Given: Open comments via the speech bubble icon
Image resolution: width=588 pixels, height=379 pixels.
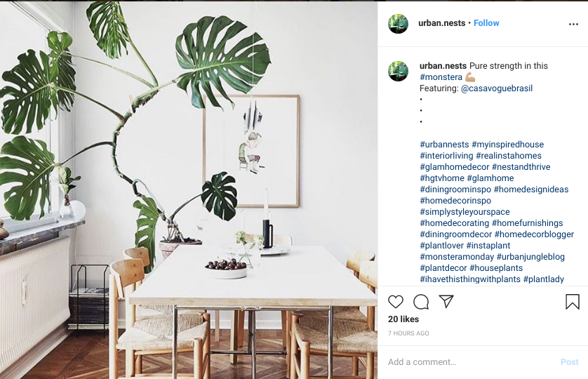Looking at the screenshot, I should [x=421, y=302].
